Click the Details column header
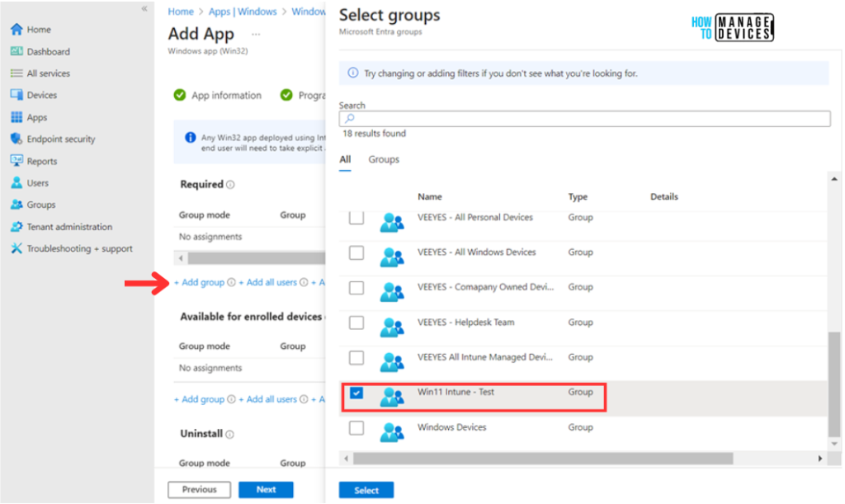This screenshot has width=845, height=504. tap(664, 196)
